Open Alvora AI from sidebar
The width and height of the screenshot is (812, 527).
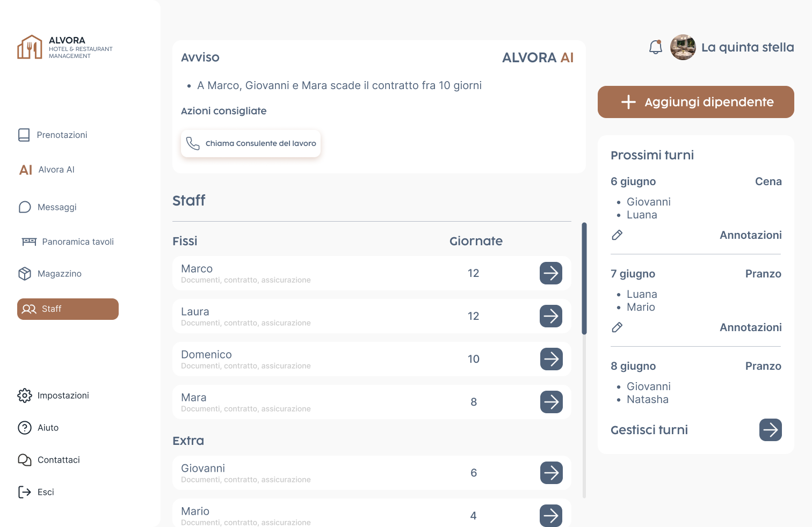(56, 170)
